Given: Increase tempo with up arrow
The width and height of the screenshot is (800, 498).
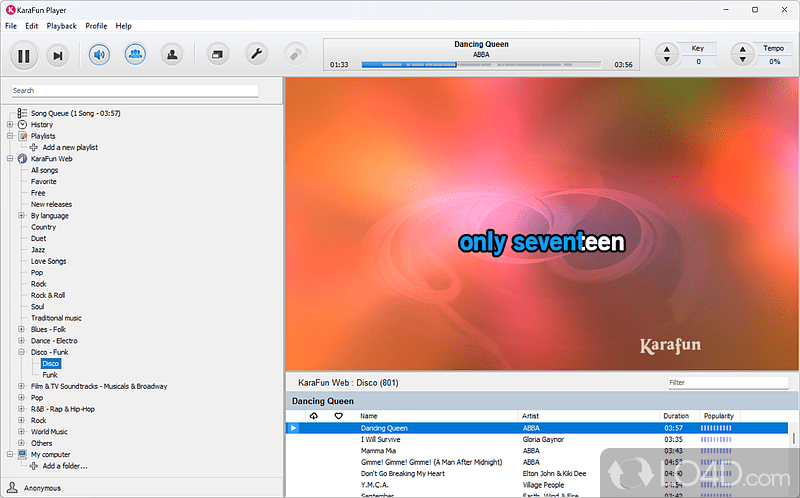Looking at the screenshot, I should [742, 49].
